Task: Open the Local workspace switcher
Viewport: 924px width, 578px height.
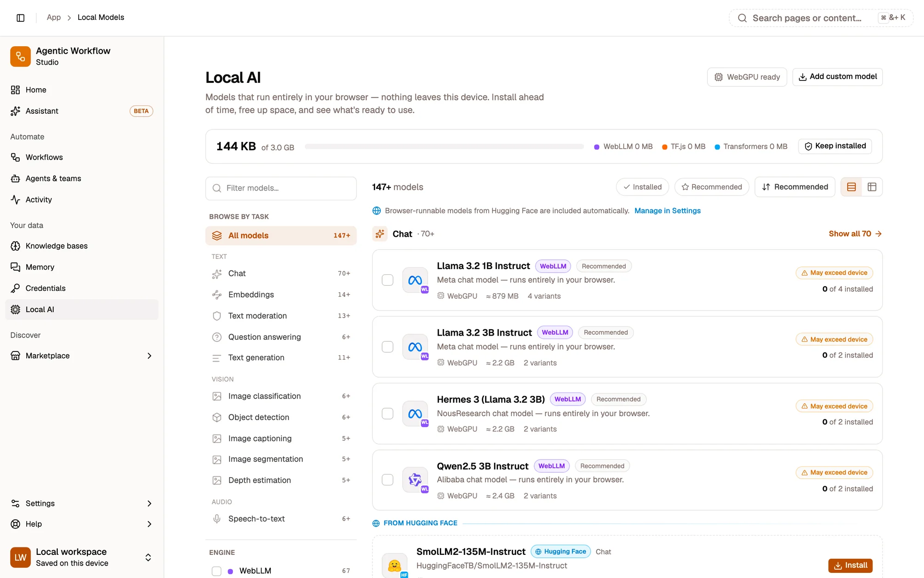Action: click(82, 557)
